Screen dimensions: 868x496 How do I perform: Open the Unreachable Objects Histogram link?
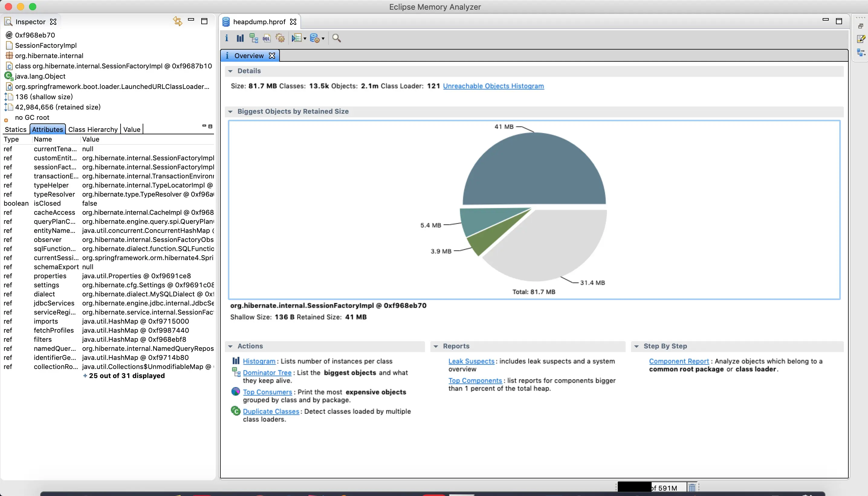click(x=493, y=86)
